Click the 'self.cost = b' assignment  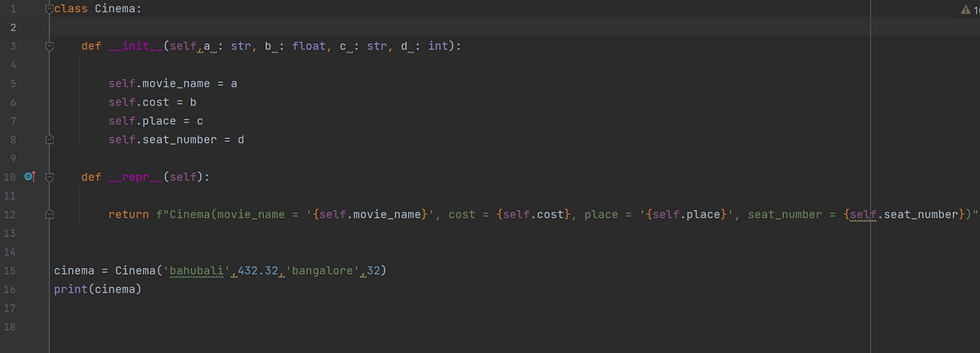pos(152,102)
